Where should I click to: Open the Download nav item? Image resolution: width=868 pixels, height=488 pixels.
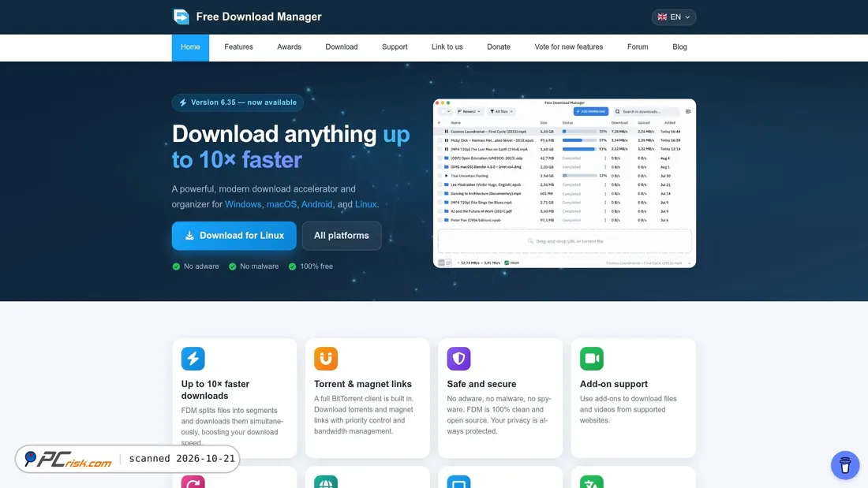pyautogui.click(x=342, y=47)
